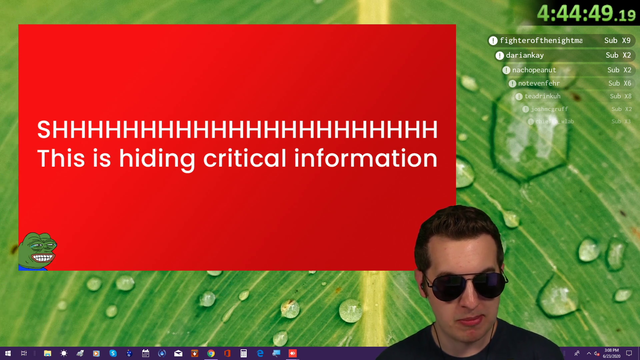Image resolution: width=640 pixels, height=360 pixels.
Task: Click the Pepe frog emote image
Action: [x=37, y=251]
